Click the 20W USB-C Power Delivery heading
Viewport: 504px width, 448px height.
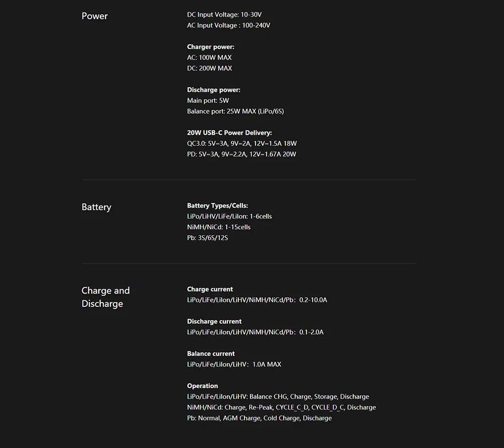tap(229, 133)
